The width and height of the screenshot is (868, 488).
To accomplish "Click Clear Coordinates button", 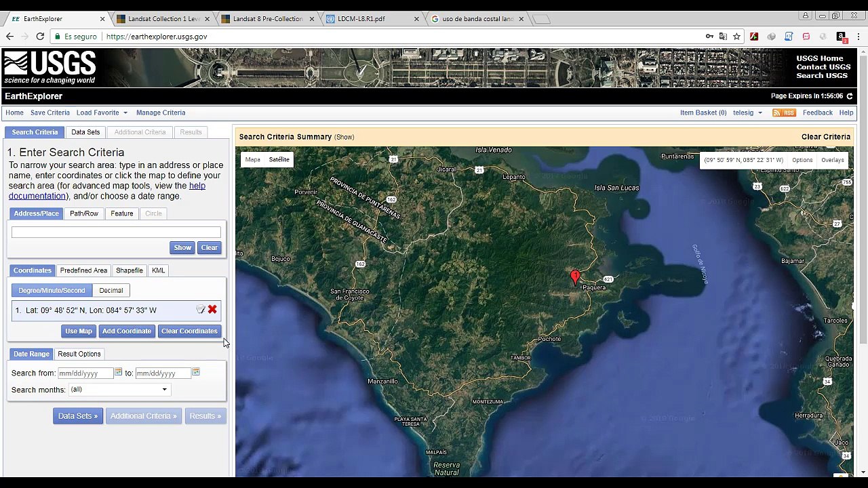I will [189, 331].
